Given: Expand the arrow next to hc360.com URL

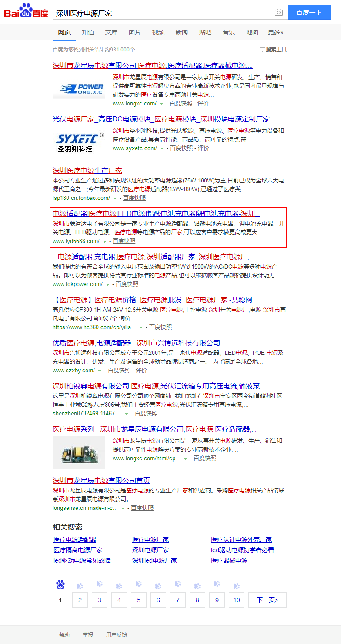Looking at the screenshot, I should [141, 327].
